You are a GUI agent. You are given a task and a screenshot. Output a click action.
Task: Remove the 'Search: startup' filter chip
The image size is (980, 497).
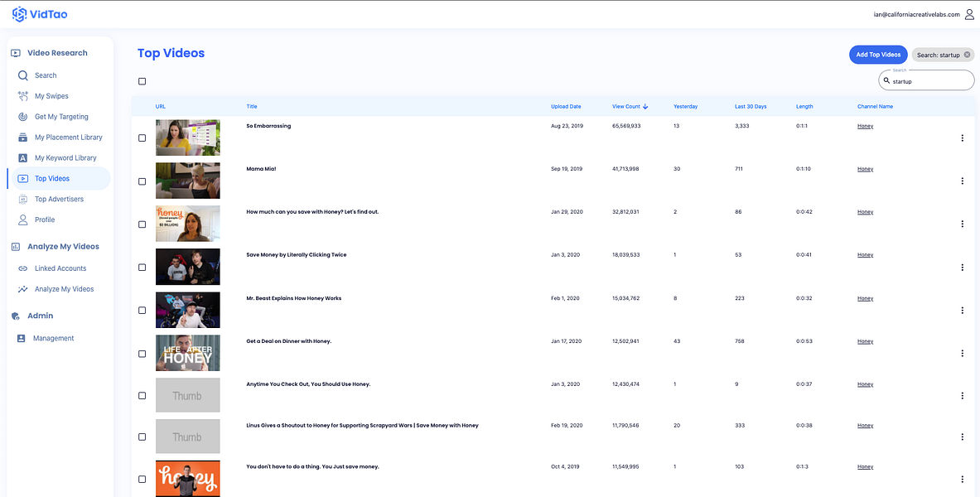967,55
